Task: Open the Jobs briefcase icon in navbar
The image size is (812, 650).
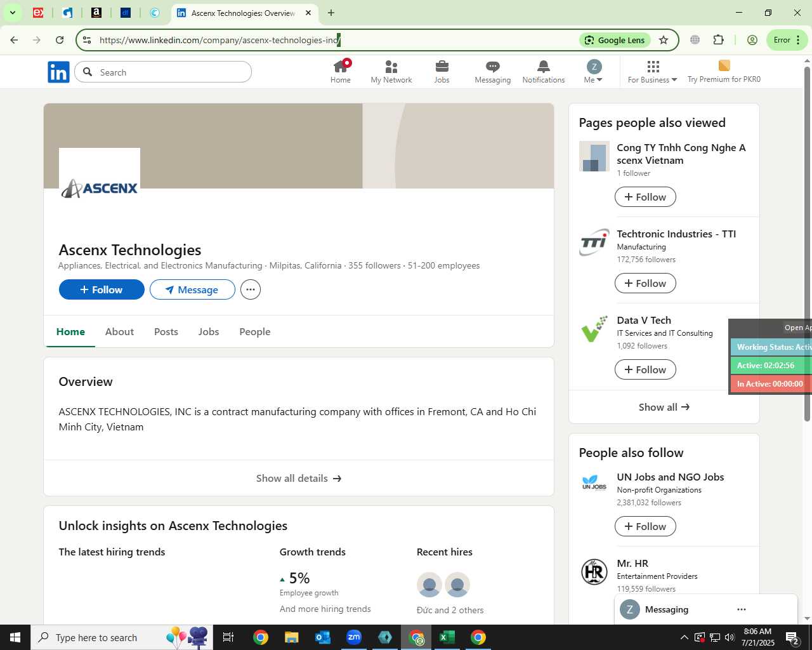Action: [442, 71]
